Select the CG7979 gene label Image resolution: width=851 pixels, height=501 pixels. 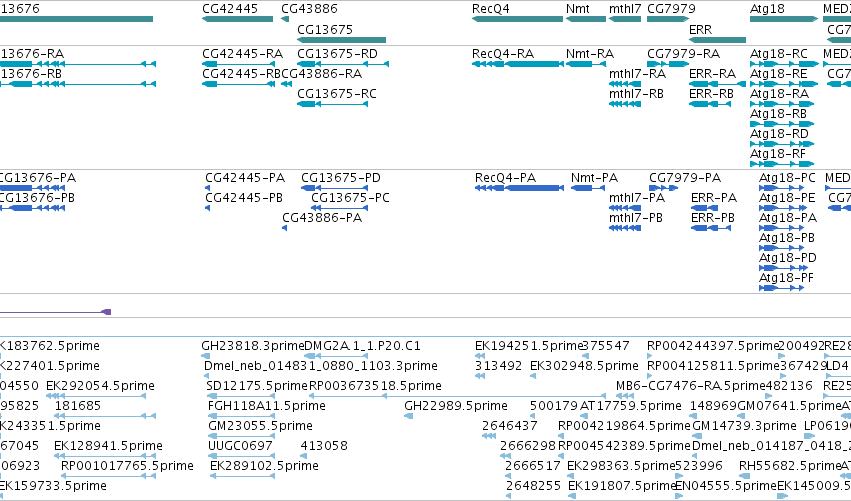pos(671,9)
